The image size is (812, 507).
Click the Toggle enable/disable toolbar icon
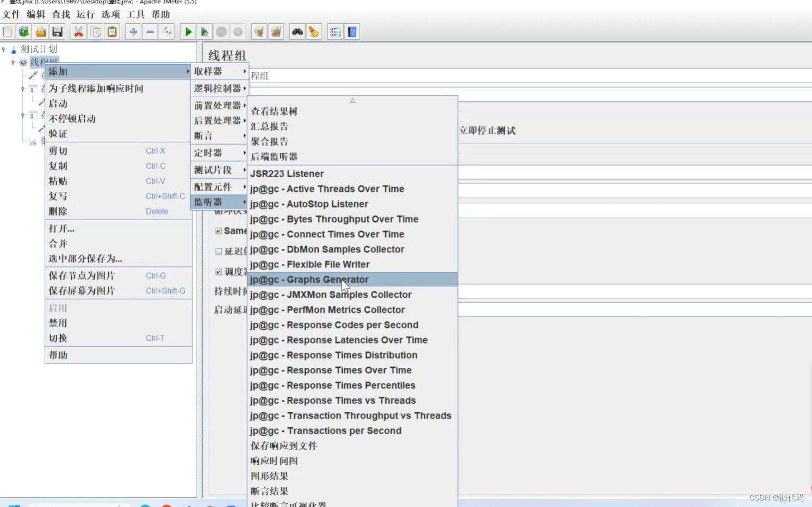(x=167, y=32)
